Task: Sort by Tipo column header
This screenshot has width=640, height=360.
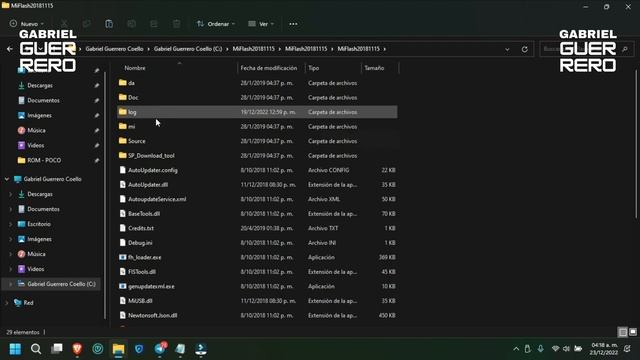Action: [313, 68]
